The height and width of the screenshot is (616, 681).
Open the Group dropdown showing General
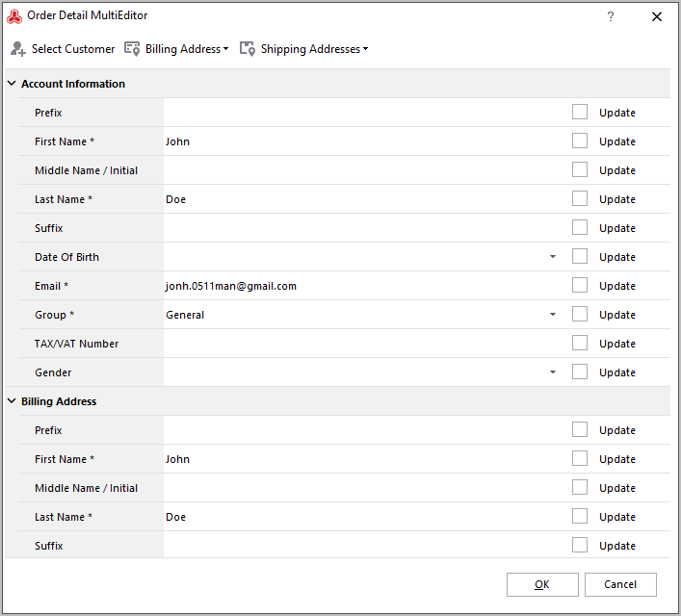tap(553, 315)
